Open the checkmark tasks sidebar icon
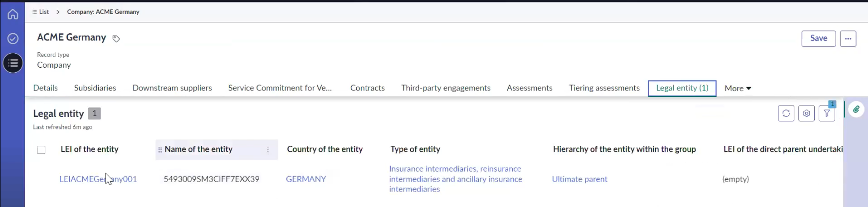This screenshot has width=868, height=207. pos(13,38)
